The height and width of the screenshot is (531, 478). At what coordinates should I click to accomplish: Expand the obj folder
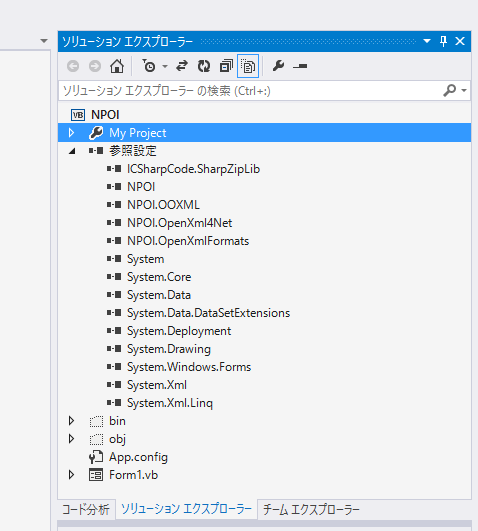pos(71,439)
